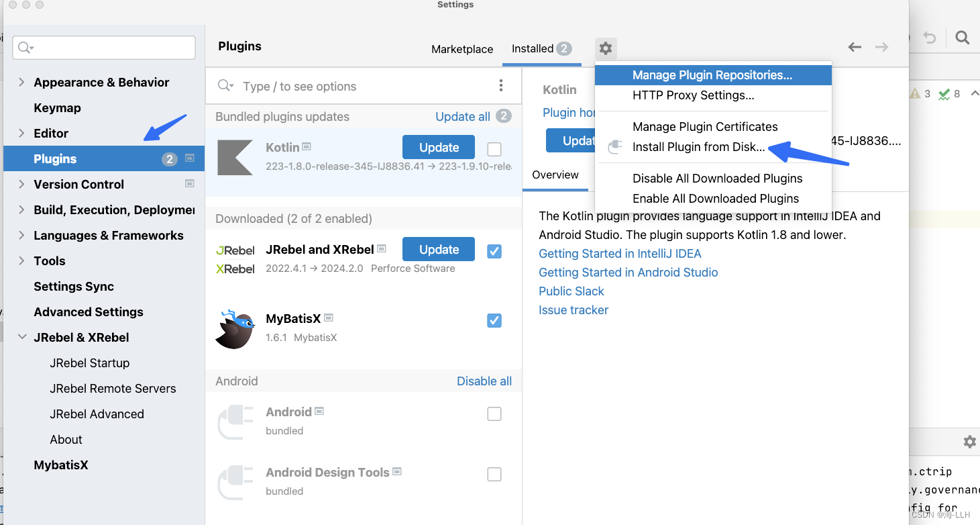Focus the settings search input field
Image resolution: width=980 pixels, height=525 pixels.
(104, 47)
